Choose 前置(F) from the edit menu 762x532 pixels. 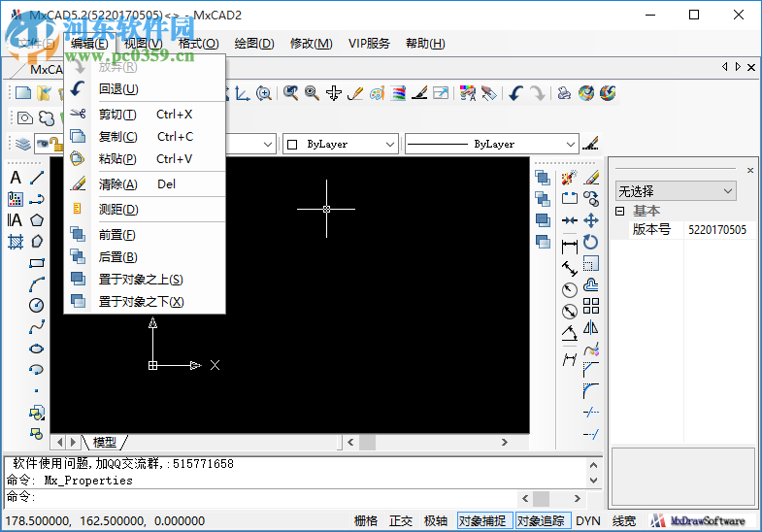coord(145,235)
